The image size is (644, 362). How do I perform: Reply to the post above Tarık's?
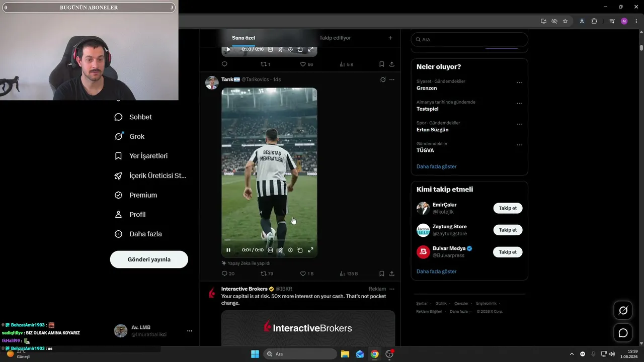224,64
